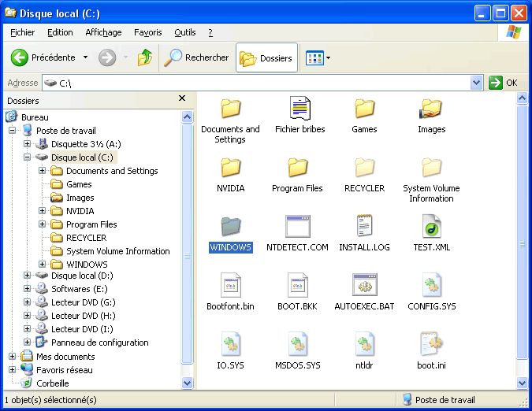Select the NTDETECT.COM file icon
The height and width of the screenshot is (411, 532).
[x=298, y=226]
